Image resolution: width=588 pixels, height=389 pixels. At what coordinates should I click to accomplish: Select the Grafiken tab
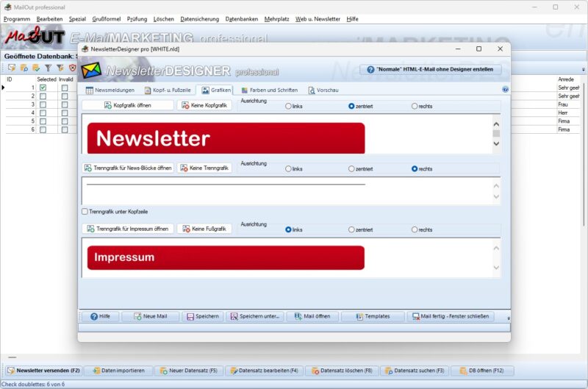pos(215,90)
